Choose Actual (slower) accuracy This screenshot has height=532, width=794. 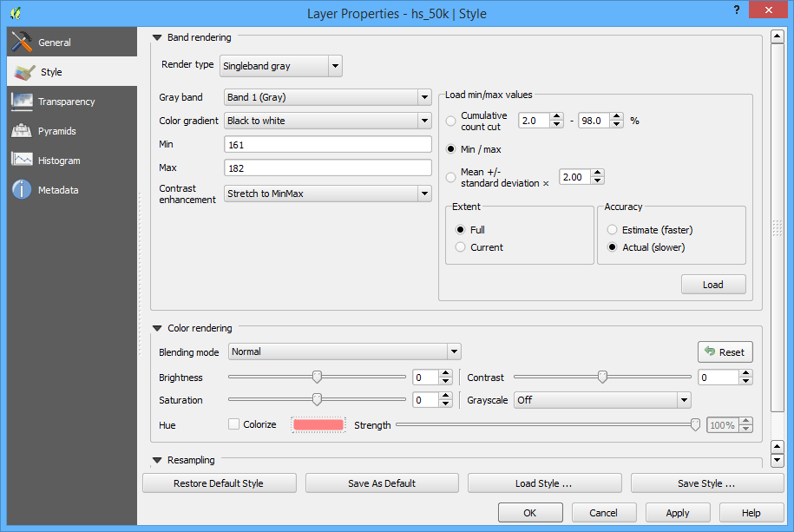tap(613, 247)
